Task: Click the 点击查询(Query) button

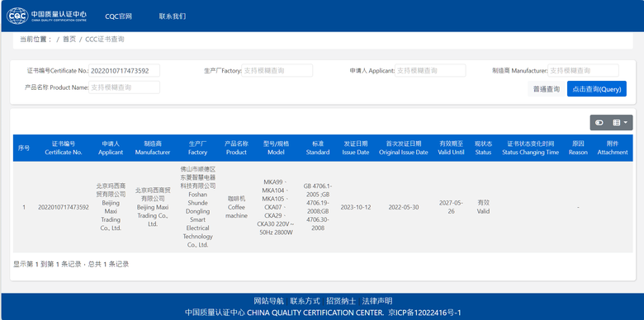Action: tap(597, 89)
